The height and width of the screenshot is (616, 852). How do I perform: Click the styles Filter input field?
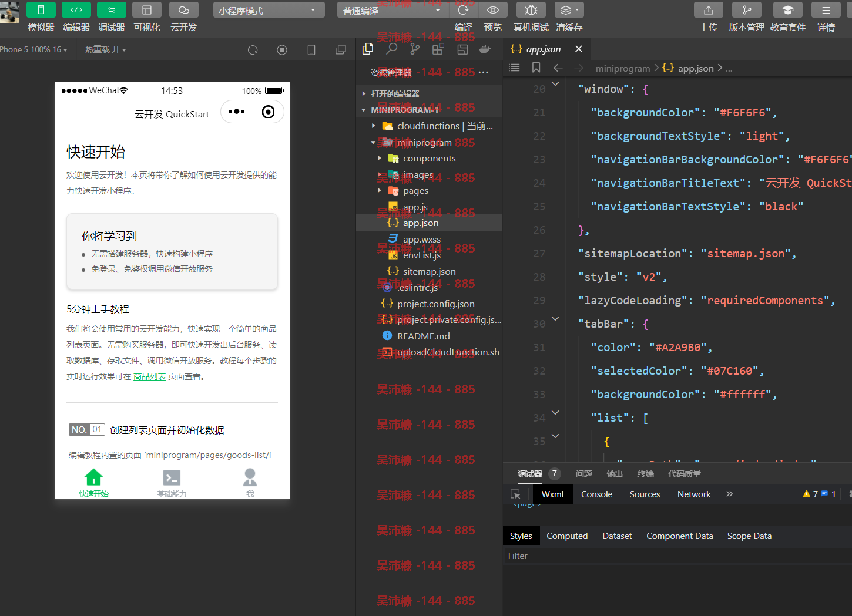677,556
